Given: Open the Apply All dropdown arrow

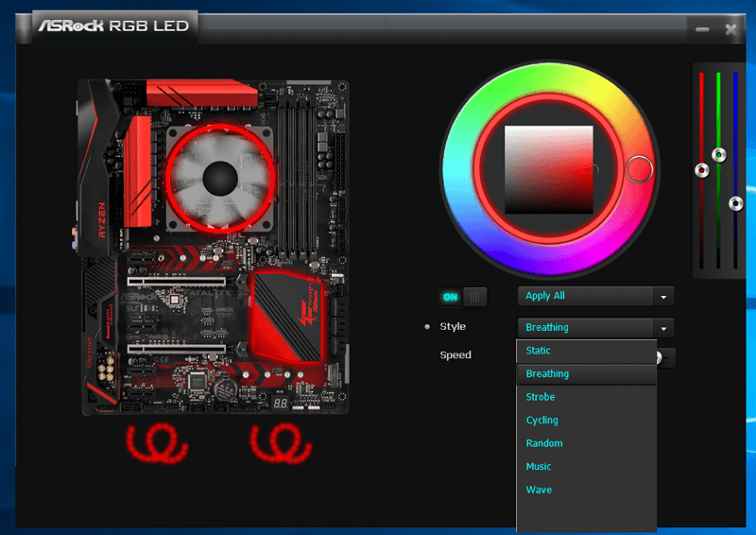Looking at the screenshot, I should 663,297.
